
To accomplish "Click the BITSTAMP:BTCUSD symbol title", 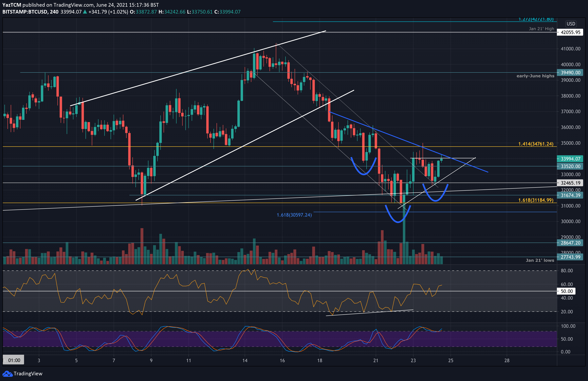I will pos(25,12).
